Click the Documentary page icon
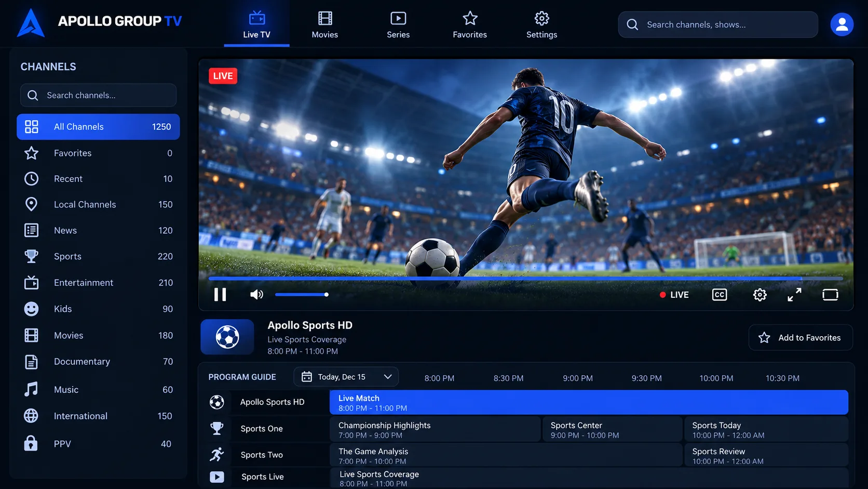 [x=31, y=362]
